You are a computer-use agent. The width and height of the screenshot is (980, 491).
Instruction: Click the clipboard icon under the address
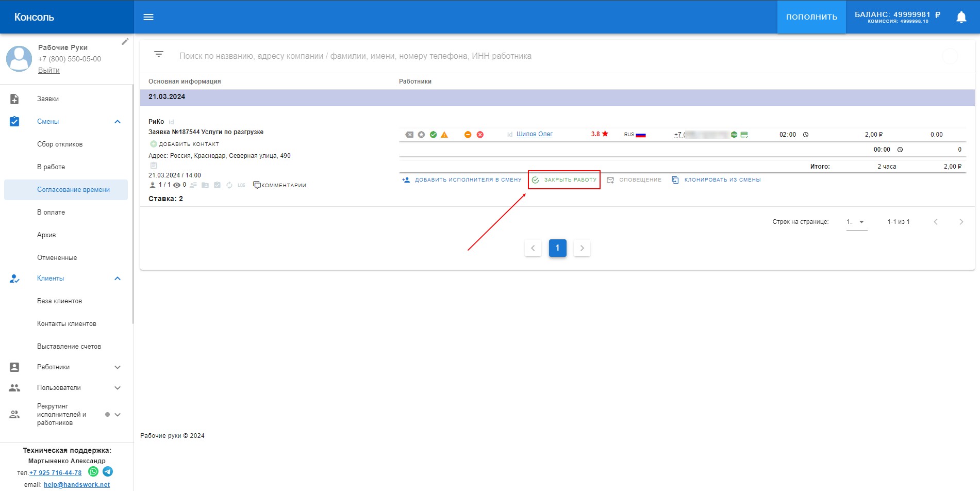click(153, 166)
